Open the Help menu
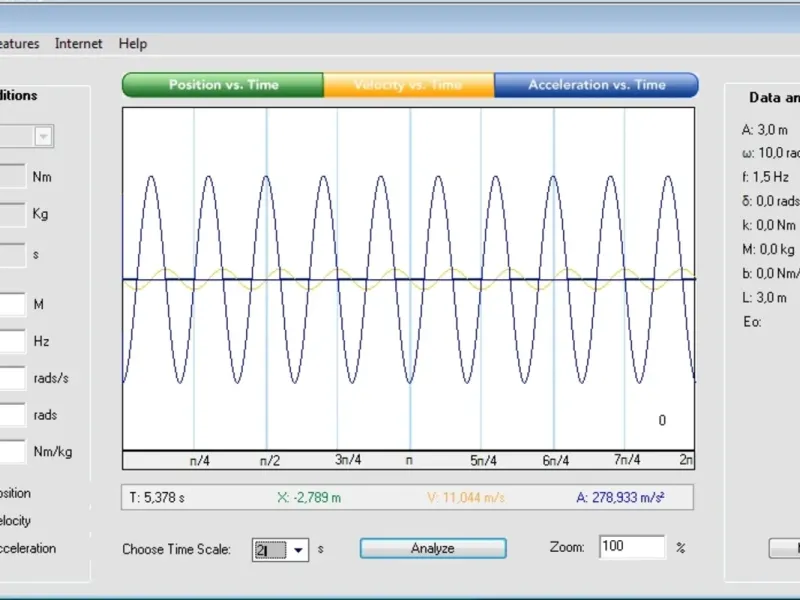The width and height of the screenshot is (800, 600). coord(133,44)
